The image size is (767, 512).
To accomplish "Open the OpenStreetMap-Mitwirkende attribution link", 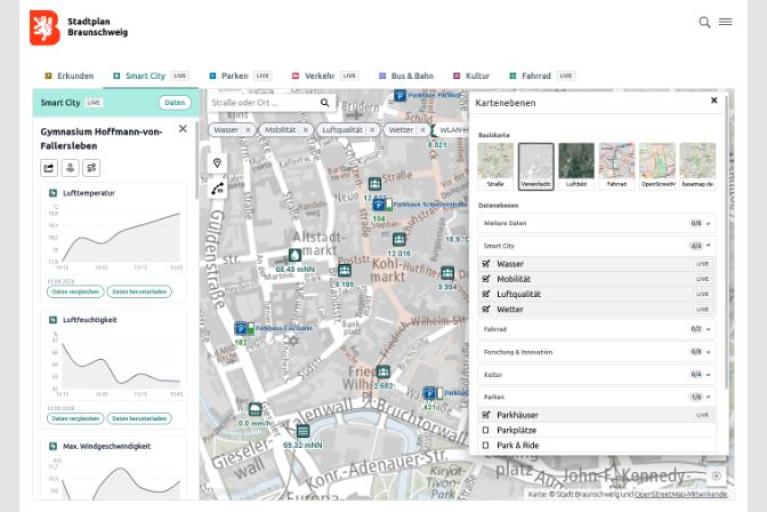I will (x=681, y=494).
